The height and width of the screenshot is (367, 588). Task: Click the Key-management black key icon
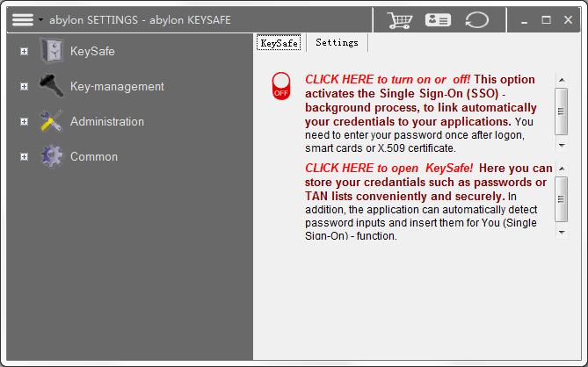(51, 85)
